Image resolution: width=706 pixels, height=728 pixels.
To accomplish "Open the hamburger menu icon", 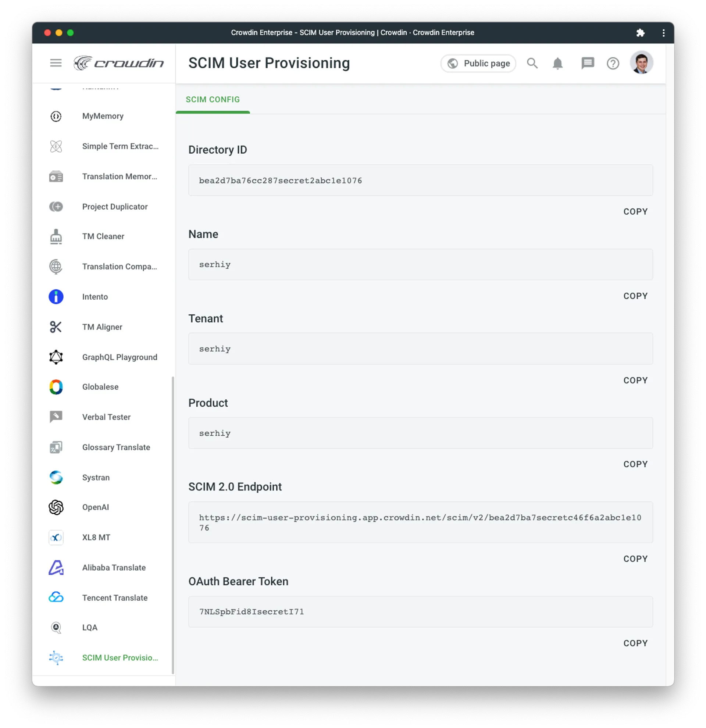I will click(56, 63).
